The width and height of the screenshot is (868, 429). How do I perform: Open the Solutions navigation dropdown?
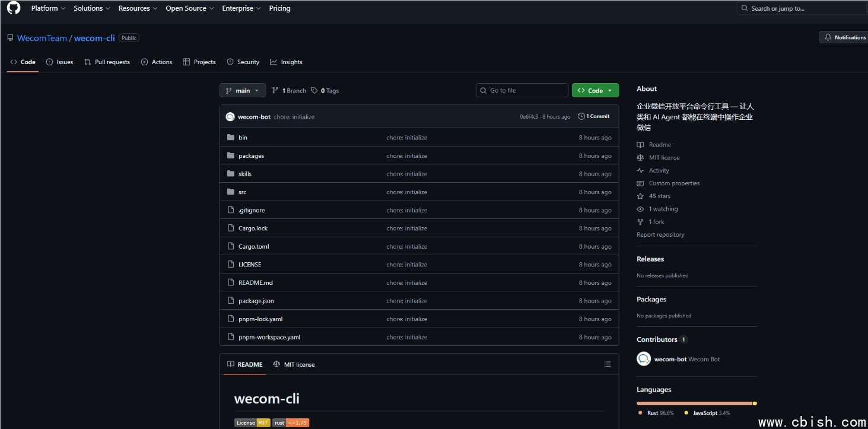coord(92,8)
